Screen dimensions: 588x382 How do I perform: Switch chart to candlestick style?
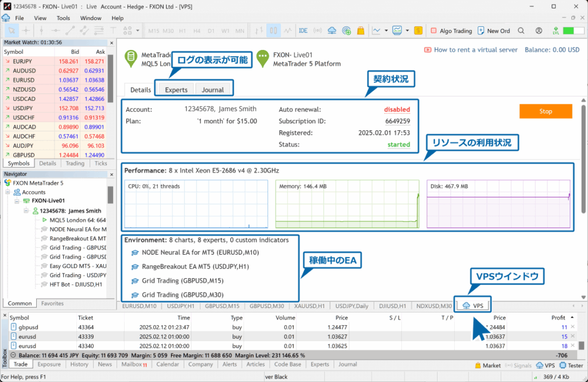pos(273,31)
